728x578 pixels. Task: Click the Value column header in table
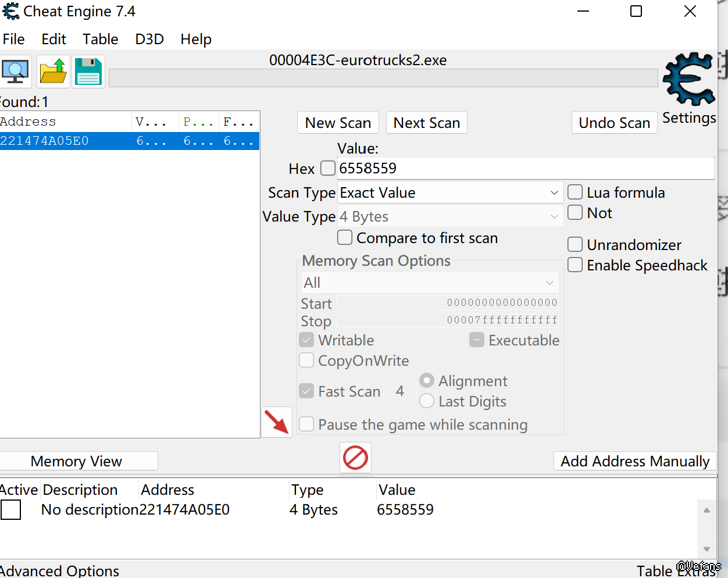[x=397, y=490]
